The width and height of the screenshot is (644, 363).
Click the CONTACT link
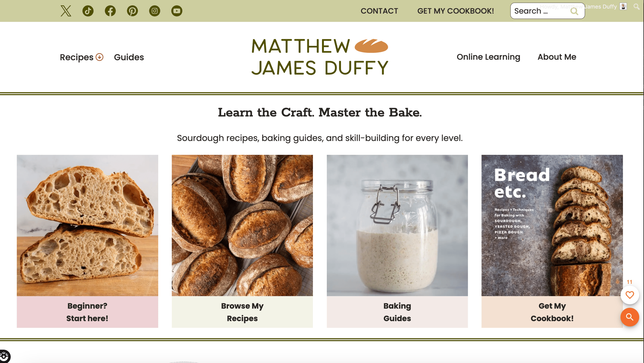(x=379, y=11)
